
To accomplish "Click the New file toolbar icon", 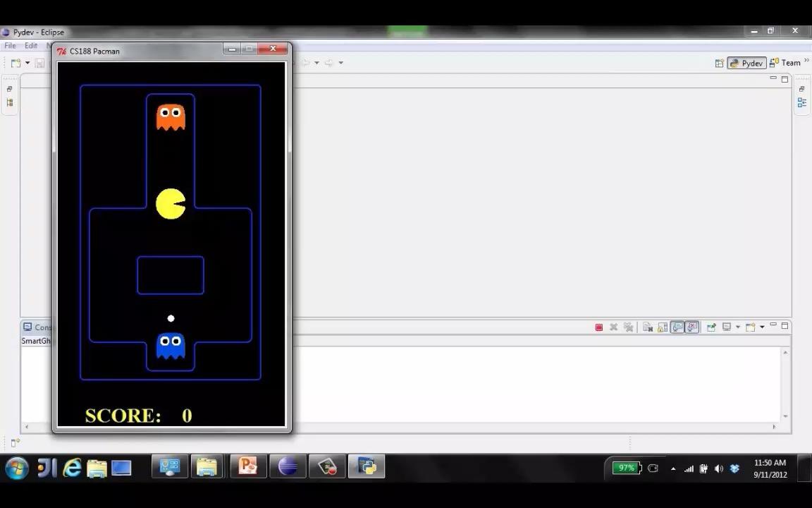I will (x=16, y=63).
